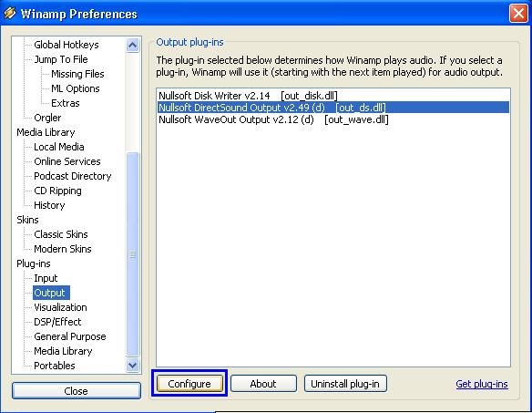The width and height of the screenshot is (532, 413).
Task: Open CD Ripping settings
Action: (x=57, y=191)
